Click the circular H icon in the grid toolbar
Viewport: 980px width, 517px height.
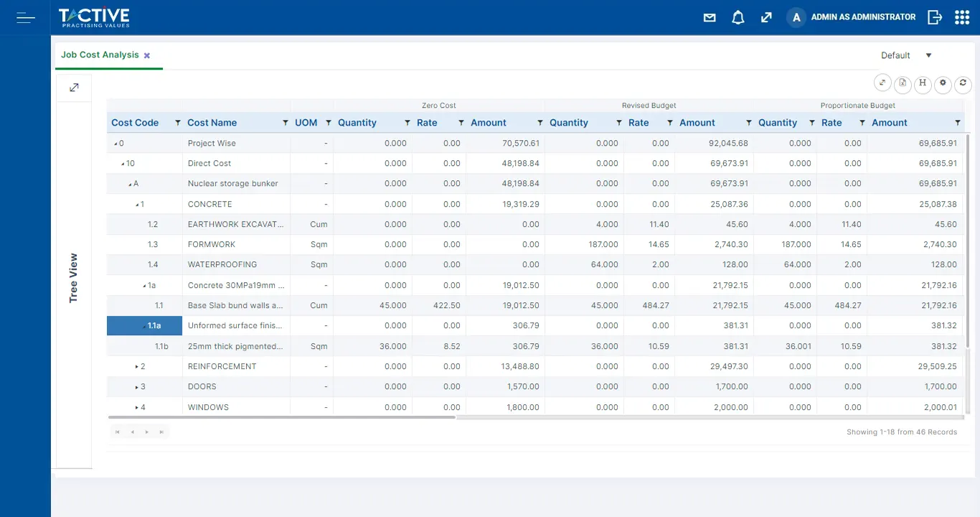tap(923, 83)
